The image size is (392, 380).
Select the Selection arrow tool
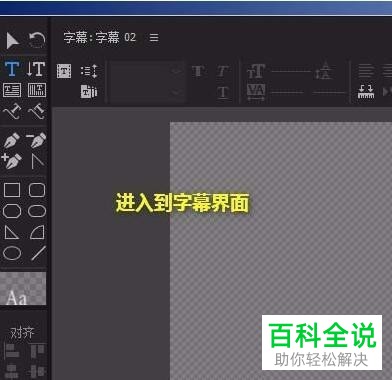coord(12,41)
